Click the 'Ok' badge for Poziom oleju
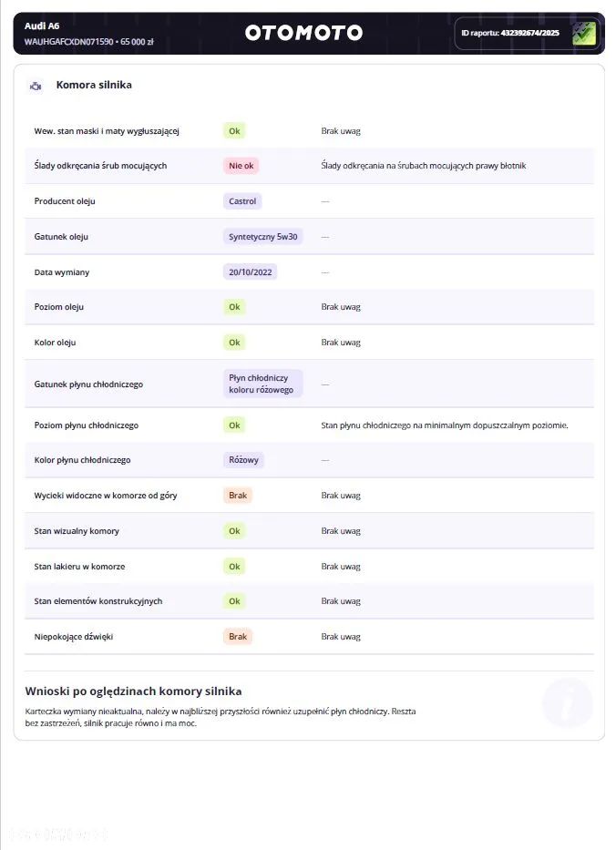The image size is (616, 850). tap(234, 307)
